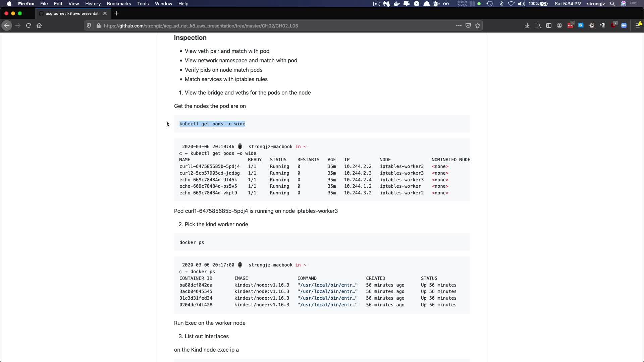Open a new browser tab
The image size is (644, 362).
coord(116,13)
